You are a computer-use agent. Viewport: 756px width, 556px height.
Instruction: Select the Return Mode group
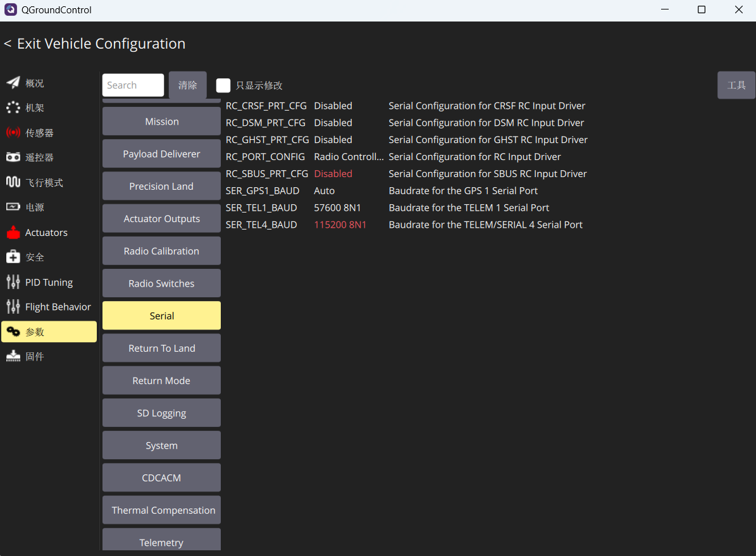tap(161, 381)
